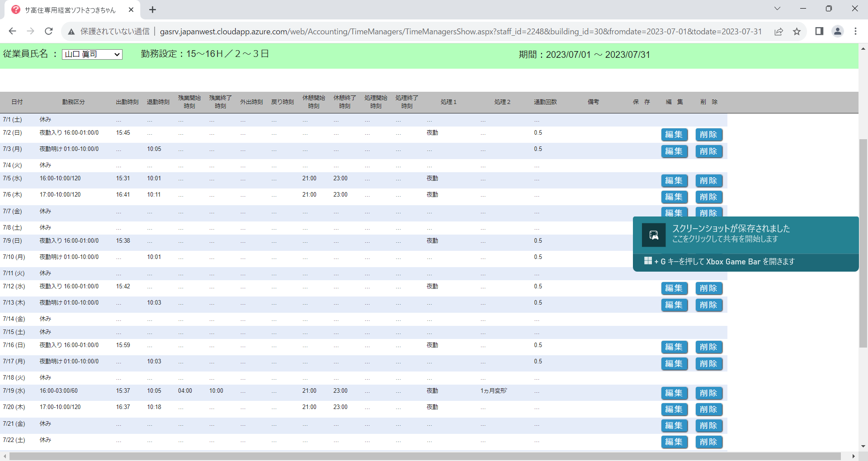Open the Chrome three-dot menu
The width and height of the screenshot is (868, 461).
point(855,31)
